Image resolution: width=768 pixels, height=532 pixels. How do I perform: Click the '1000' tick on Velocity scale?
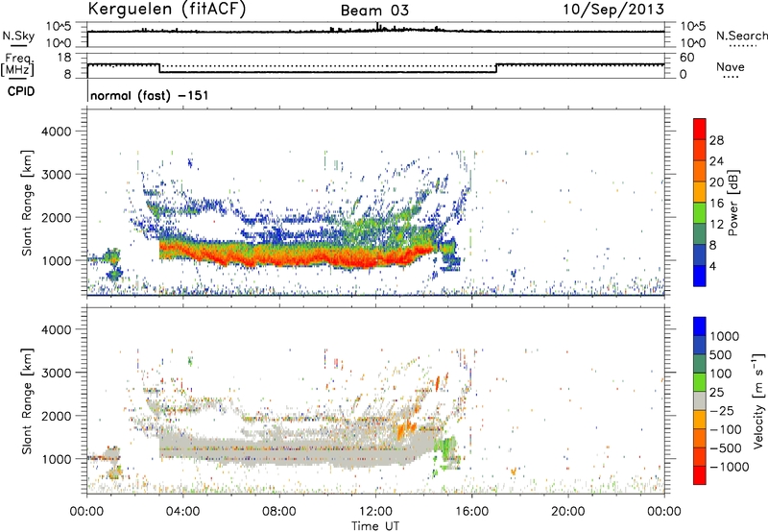click(725, 336)
